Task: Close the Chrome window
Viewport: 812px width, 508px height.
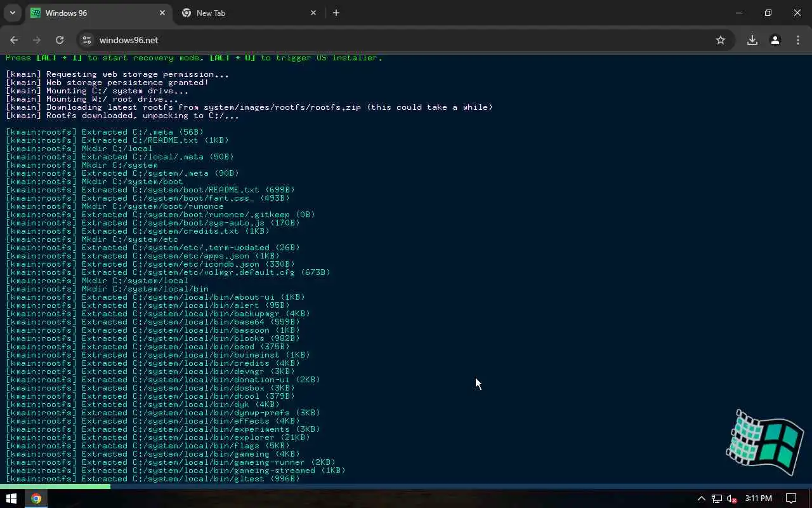Action: pyautogui.click(x=797, y=13)
